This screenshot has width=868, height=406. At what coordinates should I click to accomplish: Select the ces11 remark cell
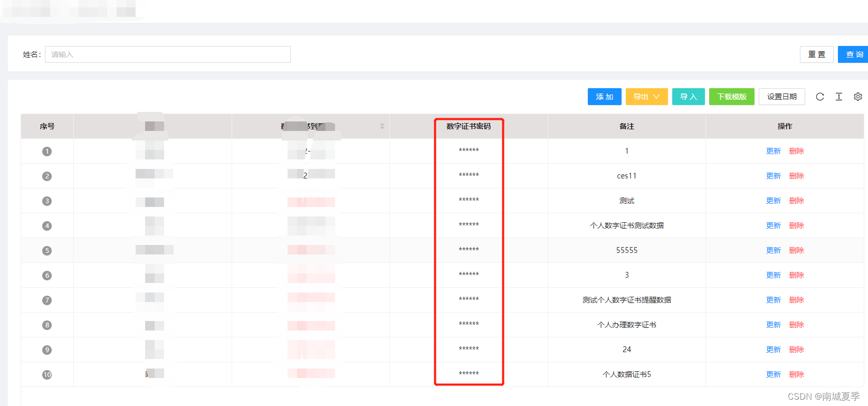point(627,176)
